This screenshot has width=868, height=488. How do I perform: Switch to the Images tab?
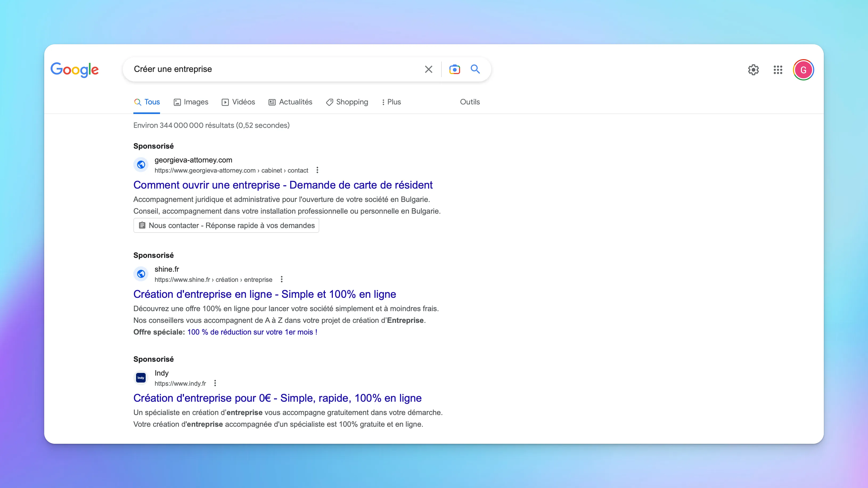(x=191, y=102)
